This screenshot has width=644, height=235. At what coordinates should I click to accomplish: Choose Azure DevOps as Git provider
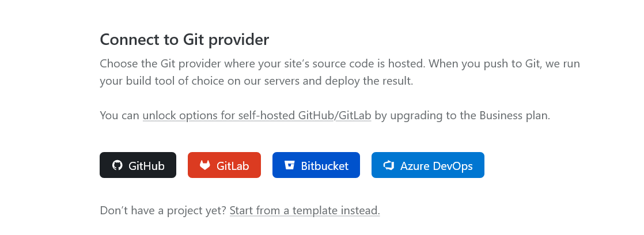(428, 165)
